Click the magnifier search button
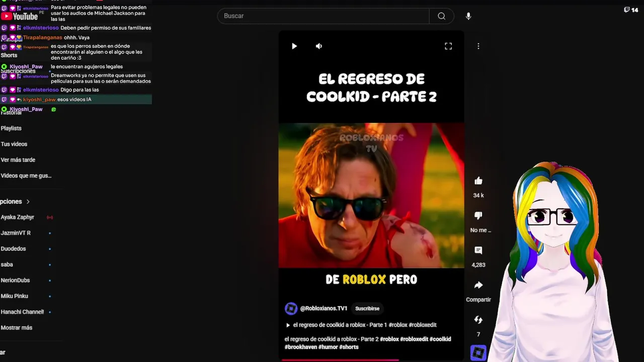 tap(441, 16)
